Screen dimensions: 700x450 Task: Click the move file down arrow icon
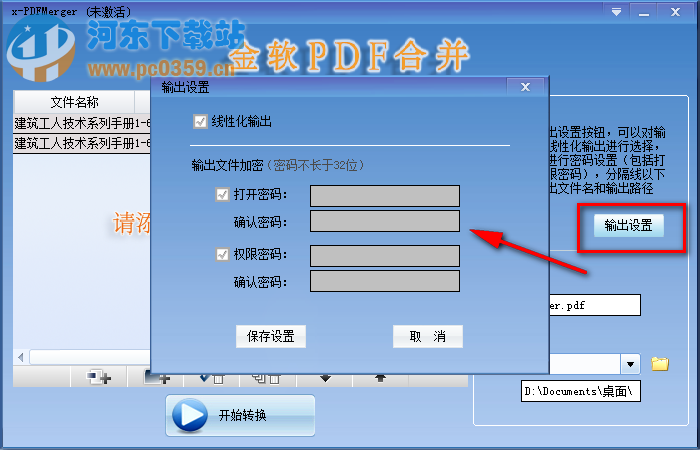click(325, 379)
